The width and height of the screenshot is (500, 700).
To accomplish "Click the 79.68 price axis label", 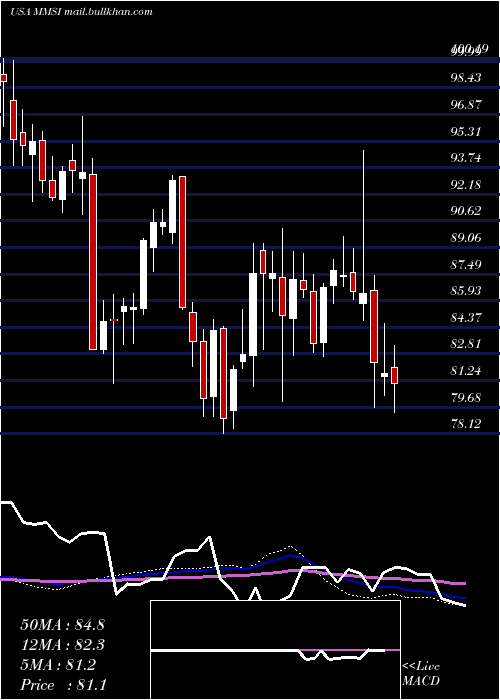I will click(466, 397).
